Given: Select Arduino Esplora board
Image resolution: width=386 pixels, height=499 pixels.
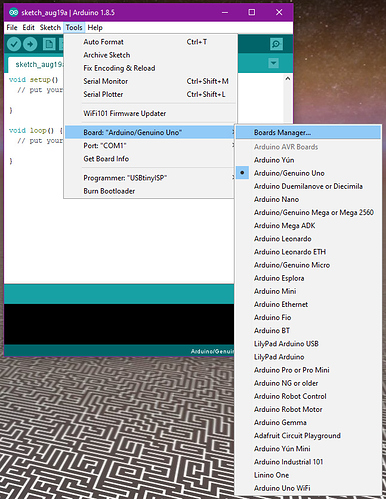Looking at the screenshot, I should [x=308, y=278].
